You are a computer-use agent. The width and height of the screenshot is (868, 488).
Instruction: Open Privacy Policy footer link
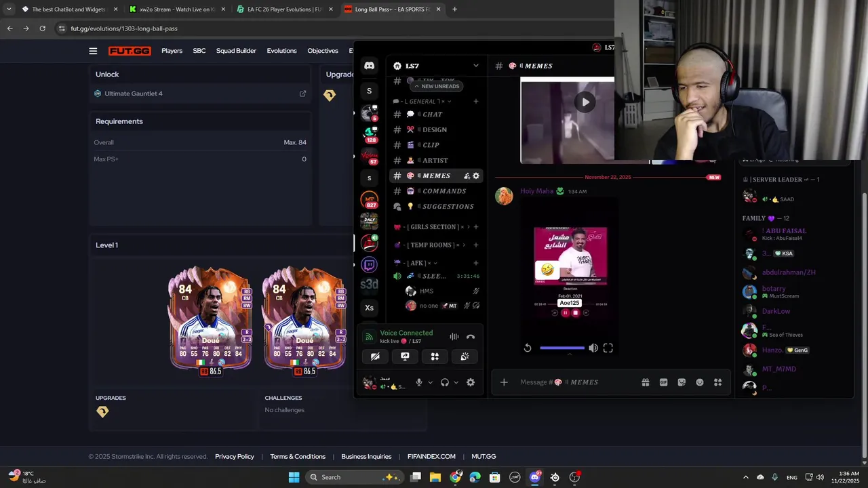click(235, 456)
